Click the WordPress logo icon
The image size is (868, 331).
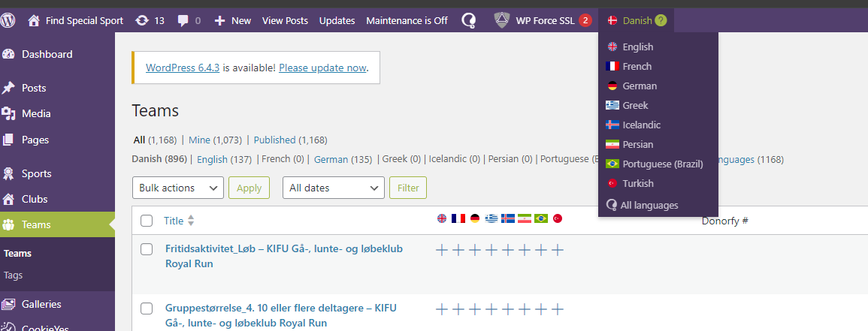(x=8, y=20)
